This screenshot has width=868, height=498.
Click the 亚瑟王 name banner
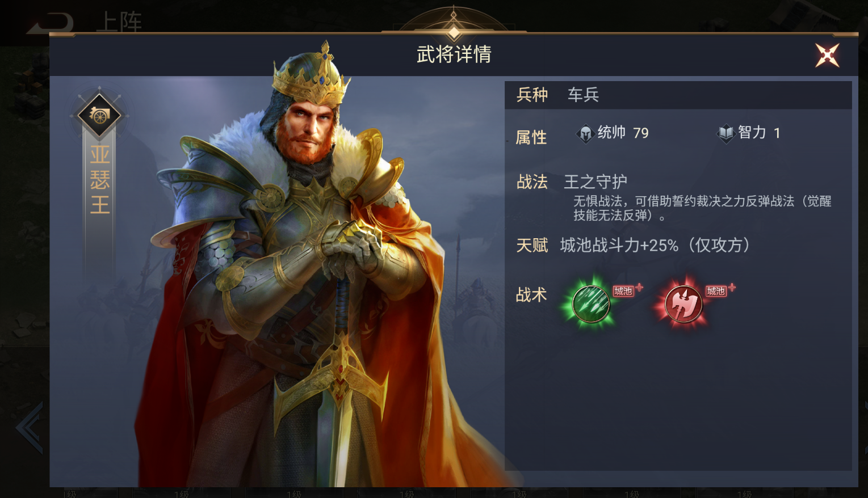click(99, 180)
